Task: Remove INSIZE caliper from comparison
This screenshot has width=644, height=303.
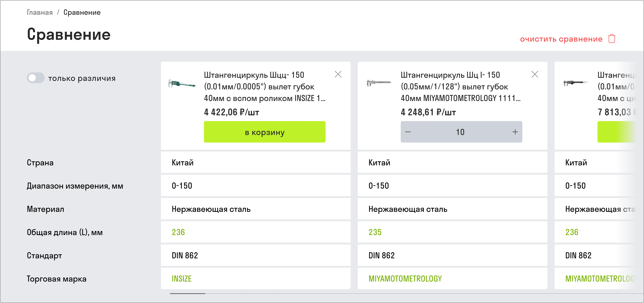Action: pyautogui.click(x=338, y=74)
